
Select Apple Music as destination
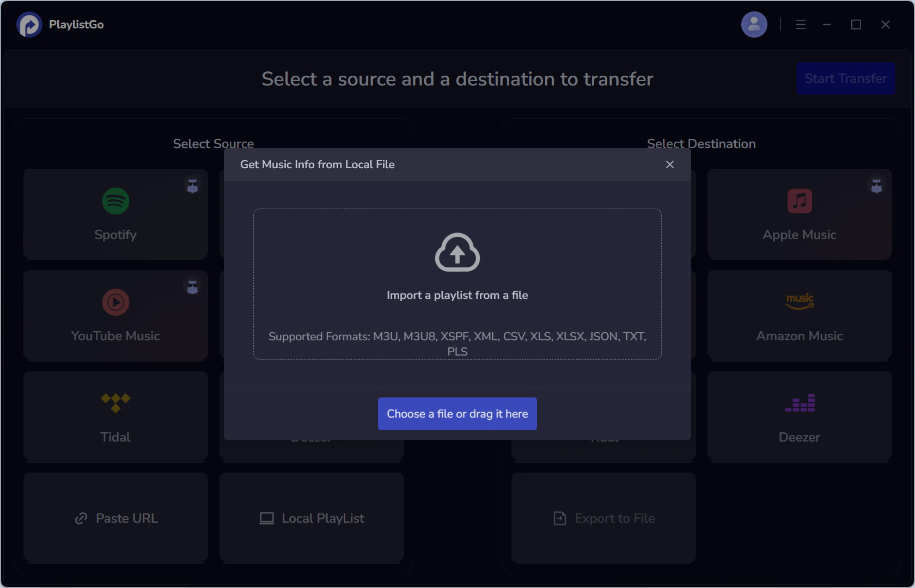799,214
